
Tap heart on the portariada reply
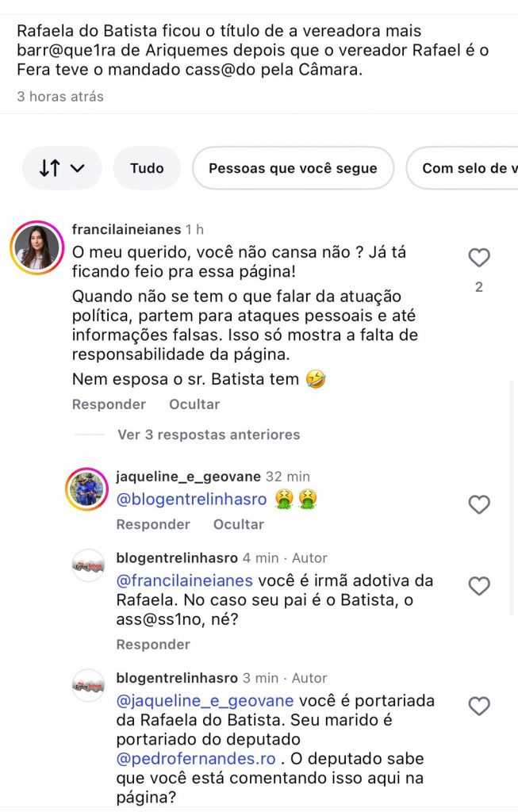click(x=479, y=706)
